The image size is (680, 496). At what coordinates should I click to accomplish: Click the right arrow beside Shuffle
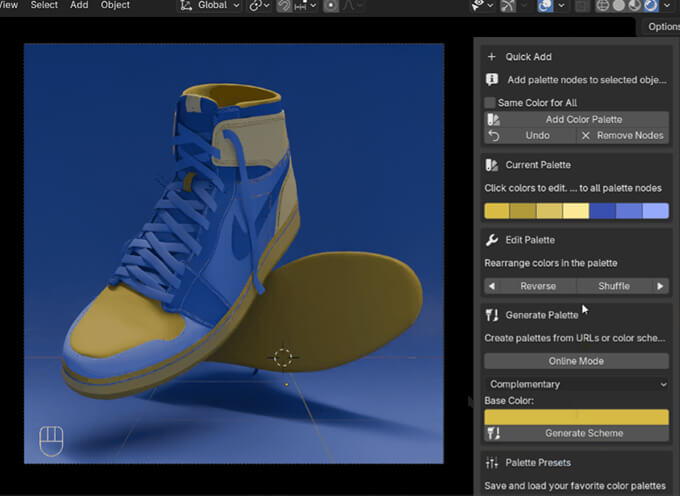[660, 286]
